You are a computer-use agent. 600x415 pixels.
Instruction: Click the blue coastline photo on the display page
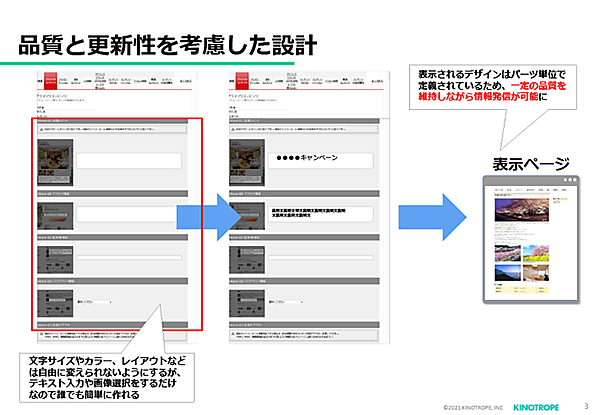tap(507, 273)
